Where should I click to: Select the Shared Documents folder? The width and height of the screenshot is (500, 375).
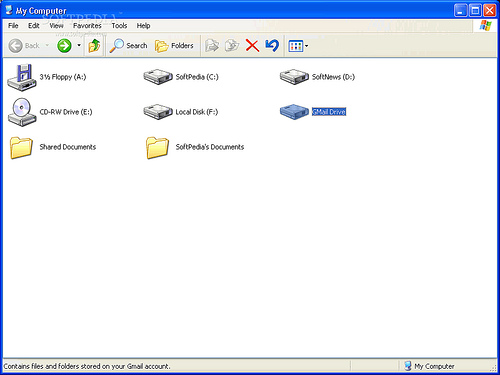tap(21, 147)
